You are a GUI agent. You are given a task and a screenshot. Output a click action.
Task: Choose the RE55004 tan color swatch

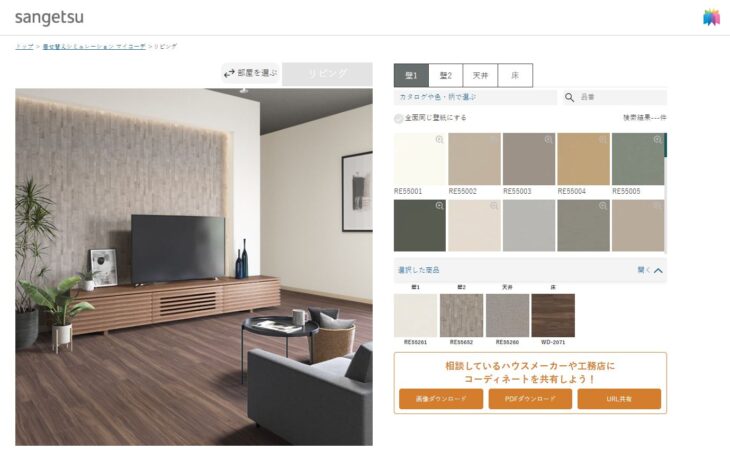click(x=583, y=159)
